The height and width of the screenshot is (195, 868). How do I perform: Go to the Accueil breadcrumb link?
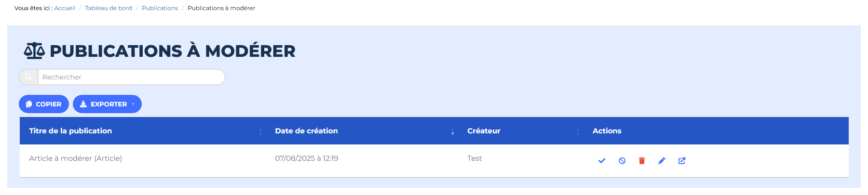click(65, 8)
